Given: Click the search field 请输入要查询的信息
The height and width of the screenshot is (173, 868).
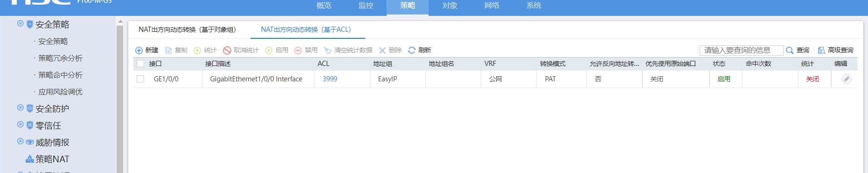Looking at the screenshot, I should (741, 50).
